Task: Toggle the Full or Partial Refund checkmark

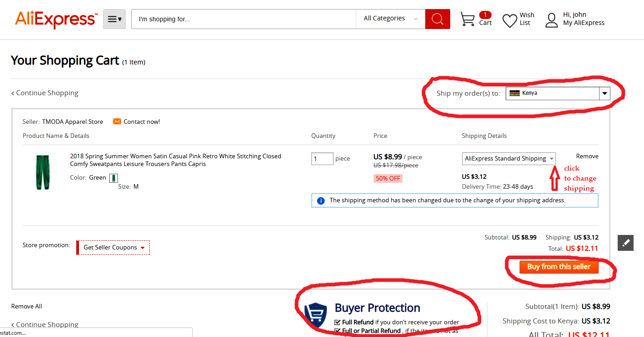Action: pyautogui.click(x=337, y=331)
